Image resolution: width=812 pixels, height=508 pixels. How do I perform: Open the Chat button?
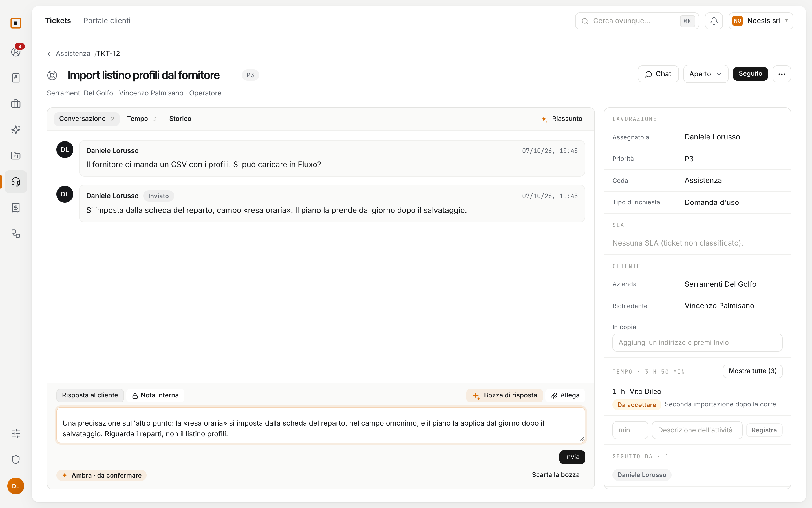pyautogui.click(x=658, y=74)
